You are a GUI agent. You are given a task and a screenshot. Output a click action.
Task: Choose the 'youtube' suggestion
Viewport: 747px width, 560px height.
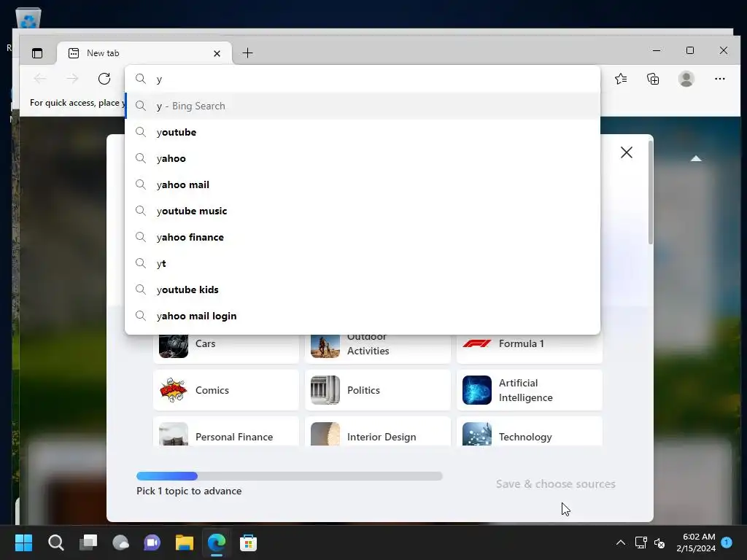(363, 132)
